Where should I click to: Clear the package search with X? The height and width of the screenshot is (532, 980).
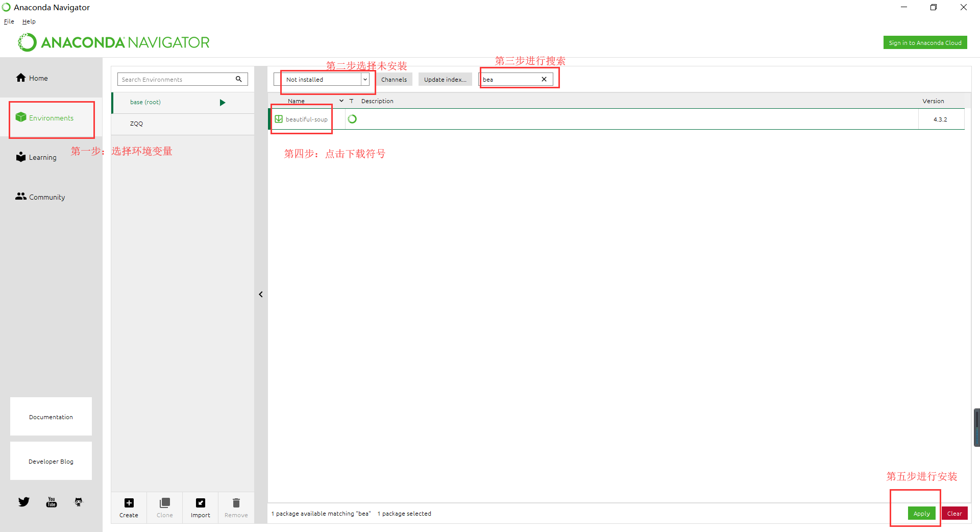point(544,79)
